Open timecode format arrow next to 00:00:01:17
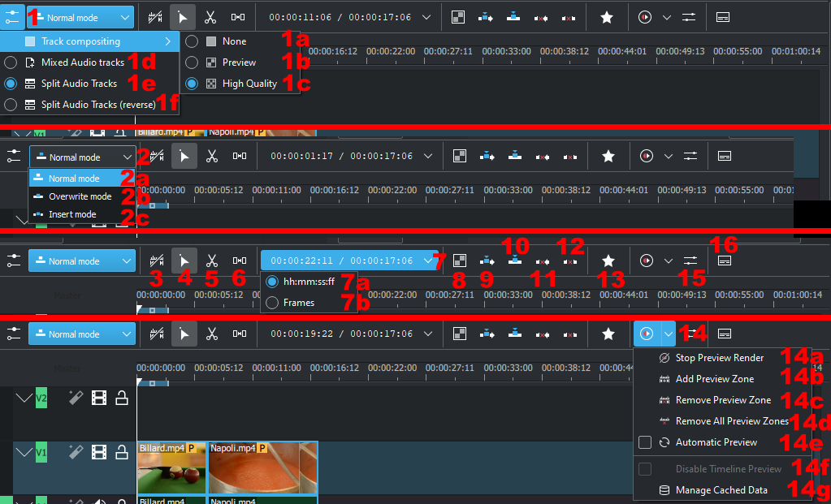Screen dimensions: 831x504 pos(428,156)
